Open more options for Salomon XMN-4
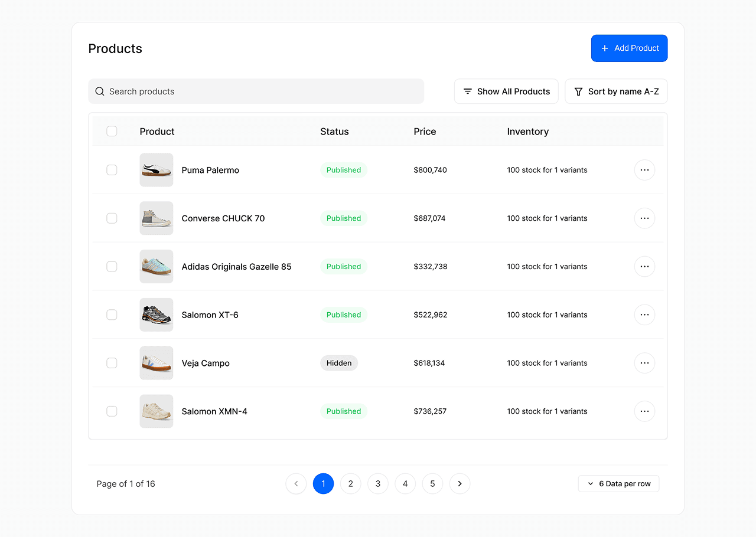The width and height of the screenshot is (756, 537). tap(644, 411)
